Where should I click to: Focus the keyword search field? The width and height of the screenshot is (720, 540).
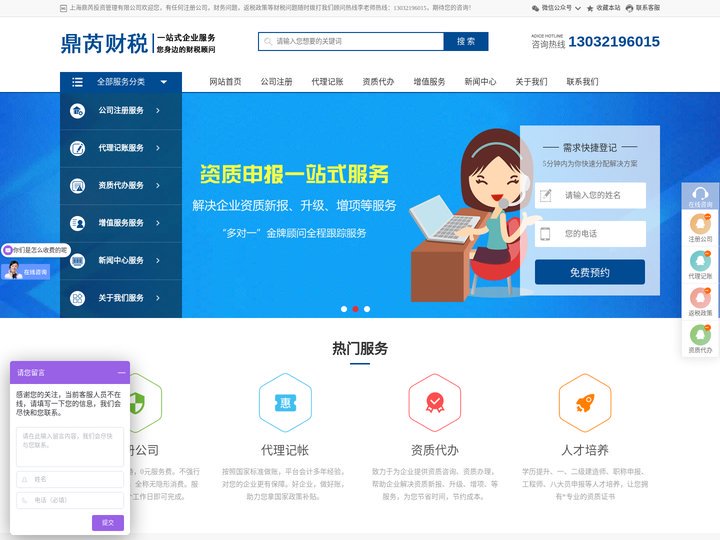tap(351, 41)
